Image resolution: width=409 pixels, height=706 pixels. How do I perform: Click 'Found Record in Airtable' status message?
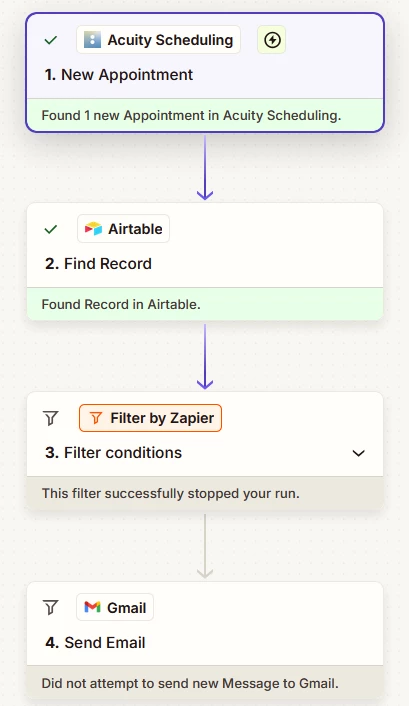tap(121, 304)
